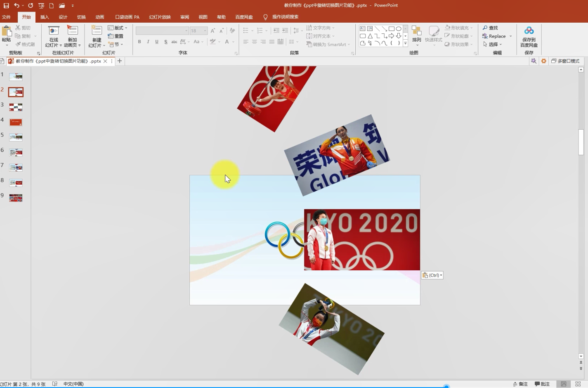Viewport: 588px width, 388px height.
Task: Open Font dialog launcher in 字体 group
Action: tap(236, 53)
